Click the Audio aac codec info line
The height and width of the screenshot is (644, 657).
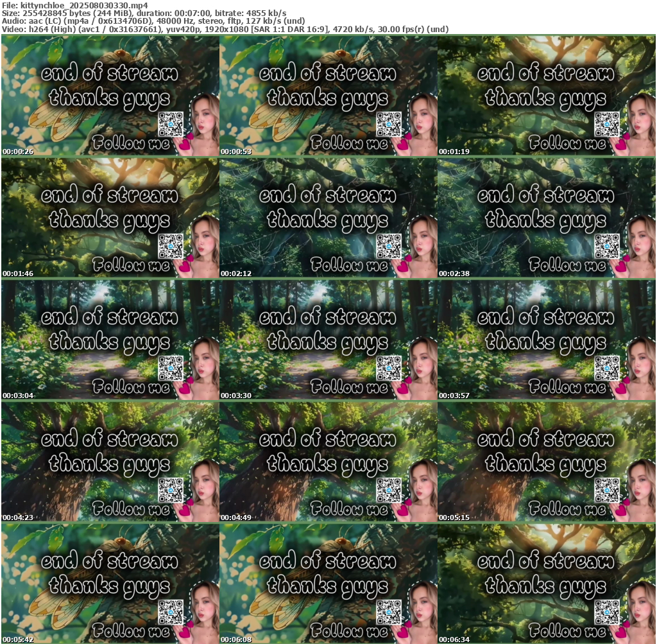(x=153, y=21)
